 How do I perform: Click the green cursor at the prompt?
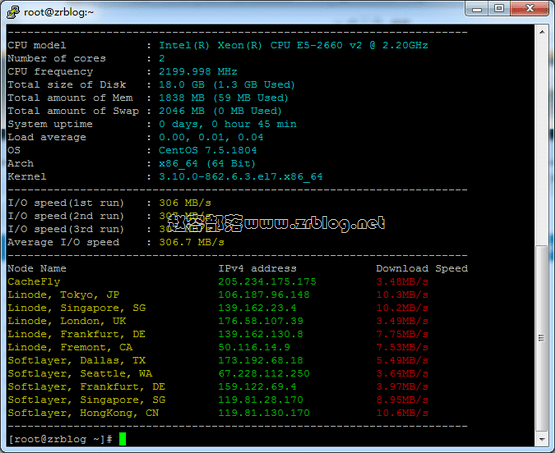click(122, 439)
